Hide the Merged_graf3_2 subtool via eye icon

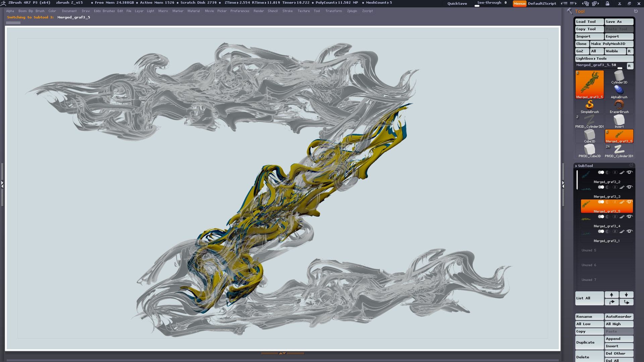point(630,172)
